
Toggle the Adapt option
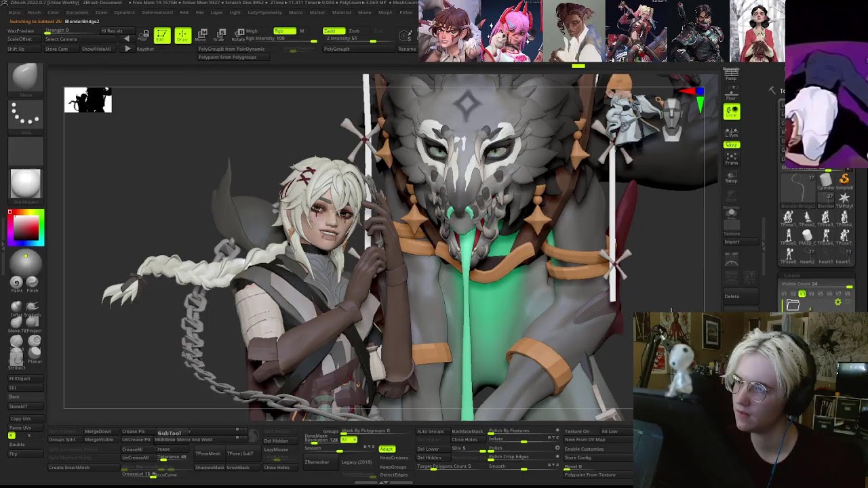point(387,449)
